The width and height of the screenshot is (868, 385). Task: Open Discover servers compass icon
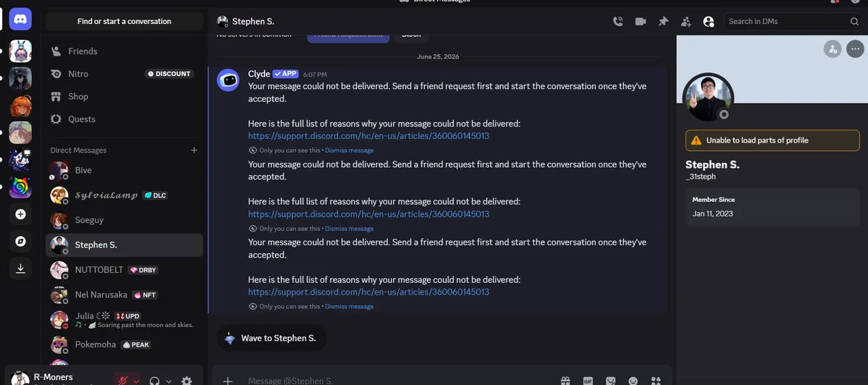point(20,241)
